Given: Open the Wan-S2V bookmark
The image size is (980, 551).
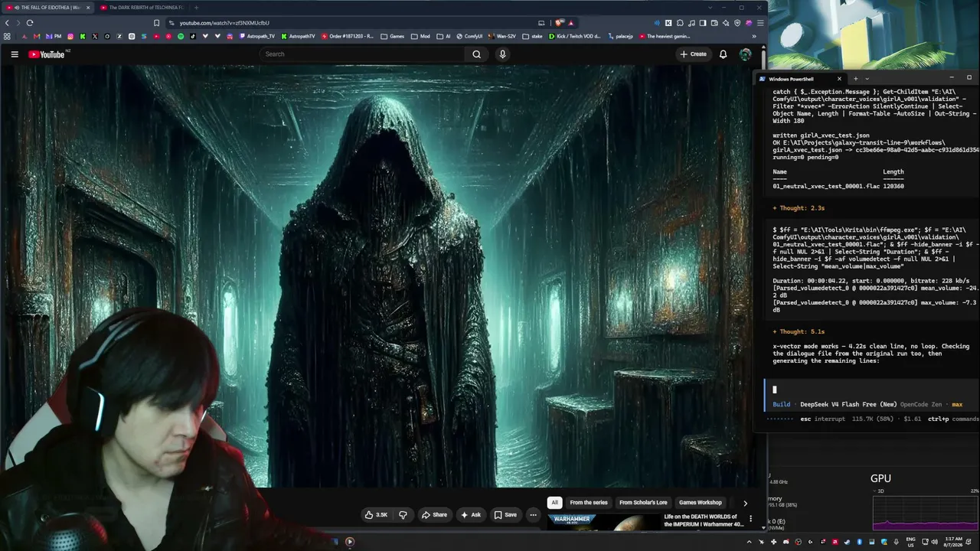Looking at the screenshot, I should (x=501, y=36).
